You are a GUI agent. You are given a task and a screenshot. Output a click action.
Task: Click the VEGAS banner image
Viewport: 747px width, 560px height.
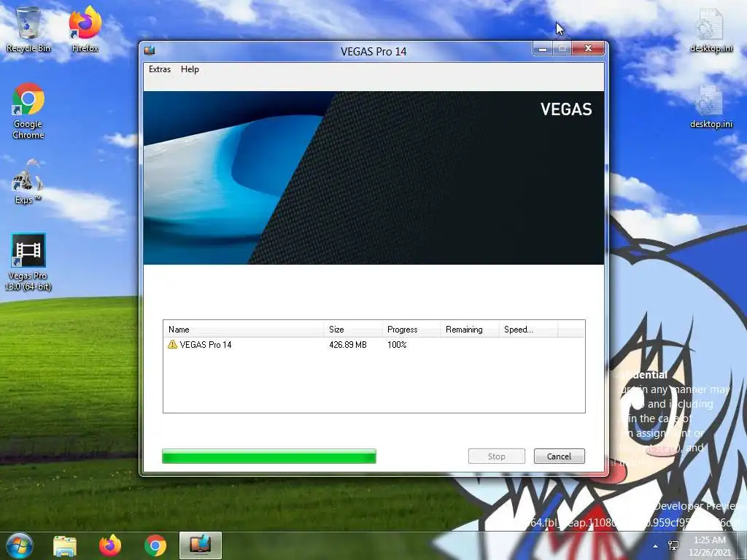(x=373, y=178)
